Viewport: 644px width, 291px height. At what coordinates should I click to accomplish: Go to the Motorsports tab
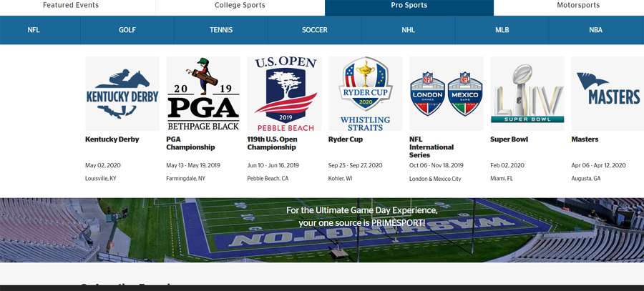(578, 6)
